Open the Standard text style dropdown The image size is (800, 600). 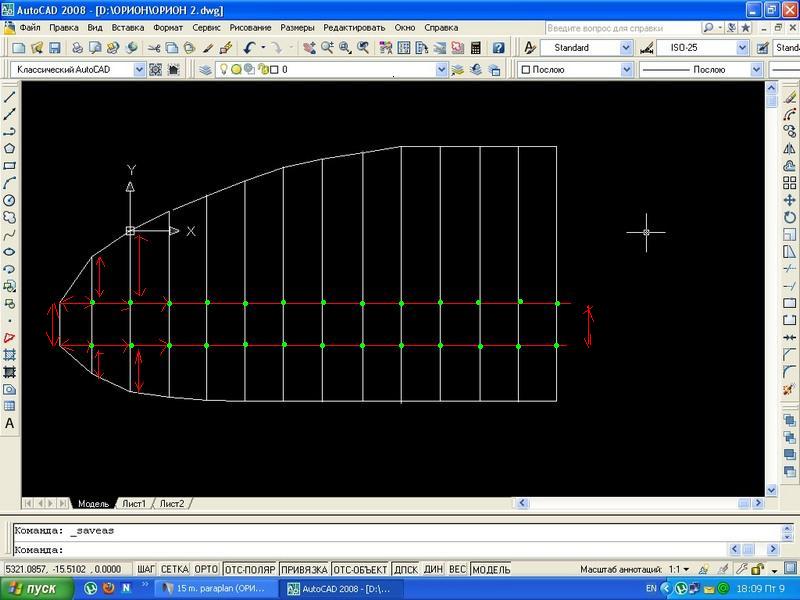(x=626, y=48)
